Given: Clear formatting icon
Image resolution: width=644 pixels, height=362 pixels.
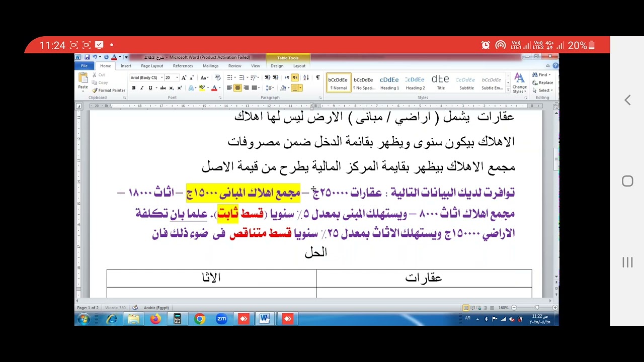Looking at the screenshot, I should coord(217,77).
